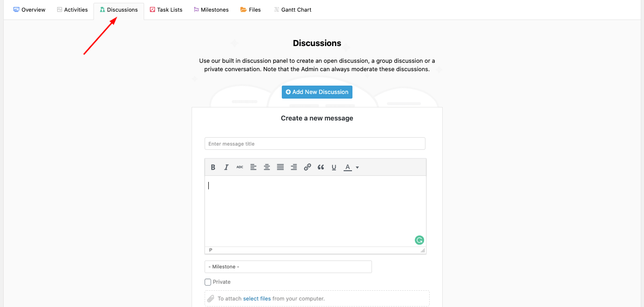644x307 pixels.
Task: Focus the message title input field
Action: pyautogui.click(x=315, y=144)
